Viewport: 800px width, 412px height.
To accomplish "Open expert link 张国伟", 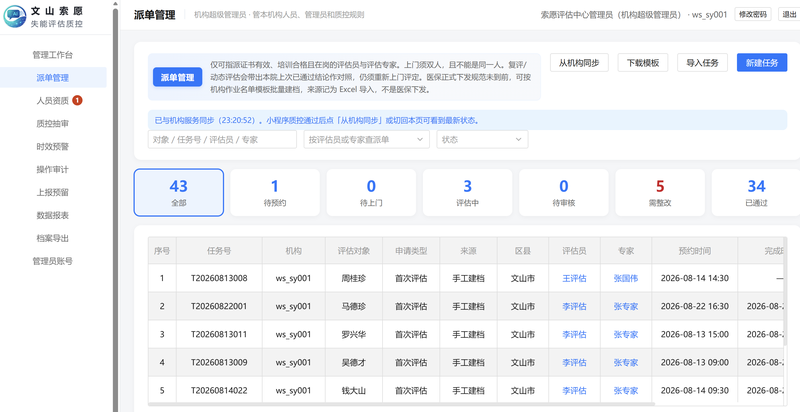I will pyautogui.click(x=626, y=278).
